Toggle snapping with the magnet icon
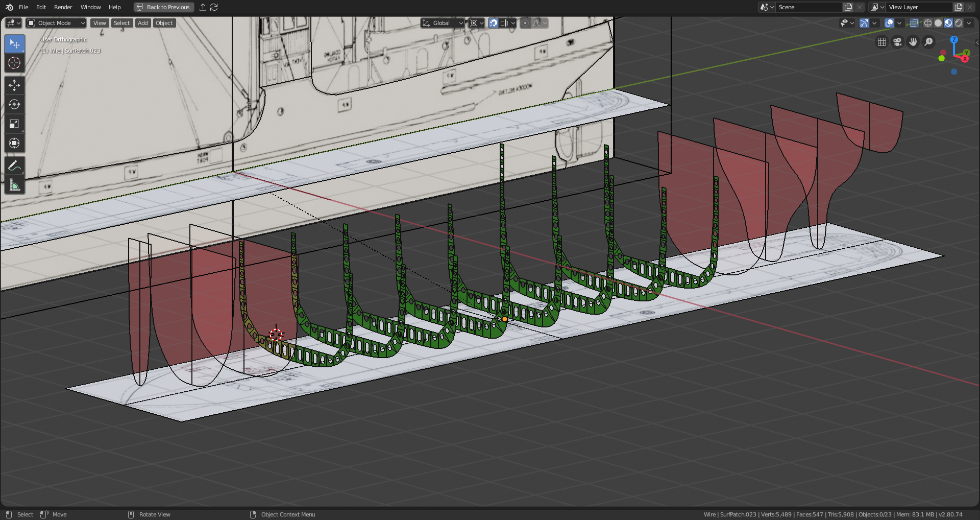980x520 pixels. coord(493,23)
